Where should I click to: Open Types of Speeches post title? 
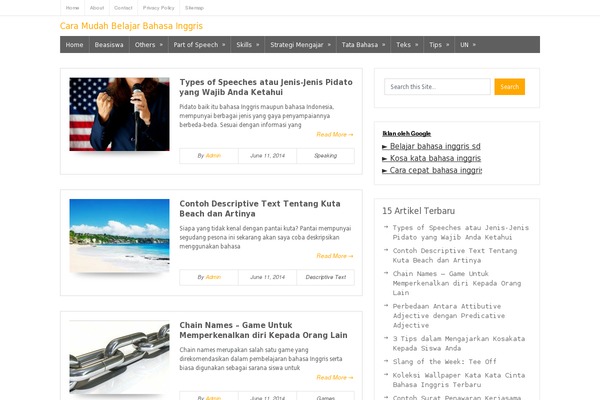click(x=266, y=87)
